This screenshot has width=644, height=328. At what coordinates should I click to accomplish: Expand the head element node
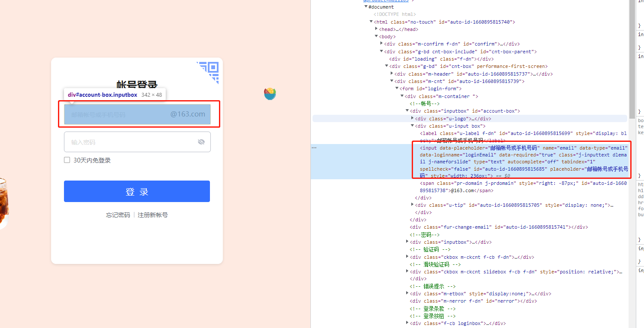point(377,29)
